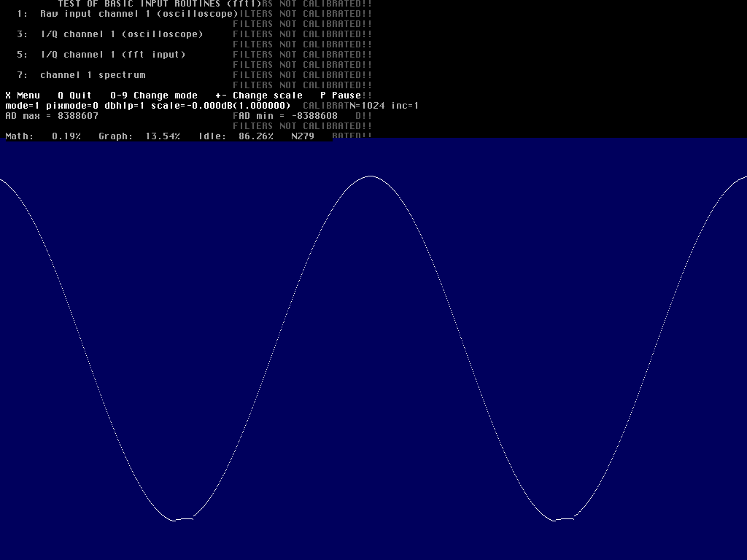This screenshot has height=560, width=747.
Task: Click the 'X Menu' command
Action: click(23, 96)
